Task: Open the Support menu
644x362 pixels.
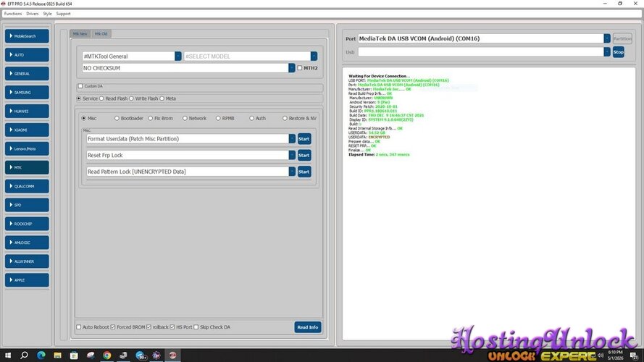Action: pyautogui.click(x=63, y=14)
